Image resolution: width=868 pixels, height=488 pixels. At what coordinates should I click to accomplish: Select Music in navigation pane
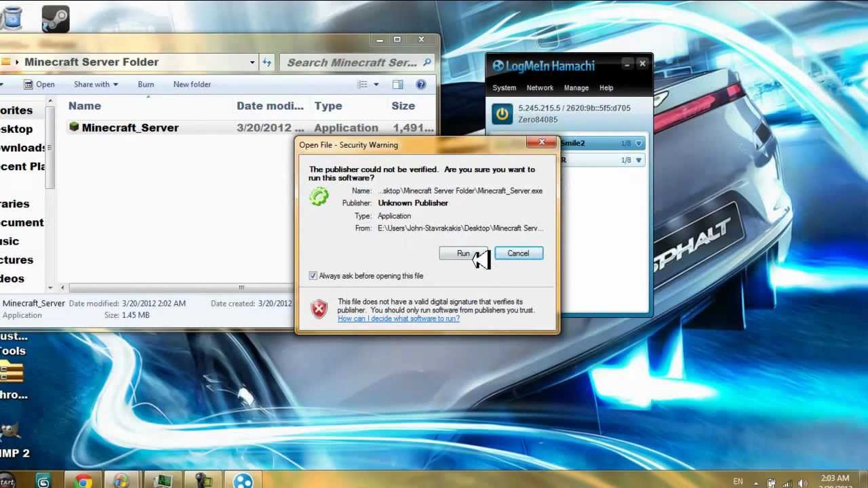click(x=9, y=241)
